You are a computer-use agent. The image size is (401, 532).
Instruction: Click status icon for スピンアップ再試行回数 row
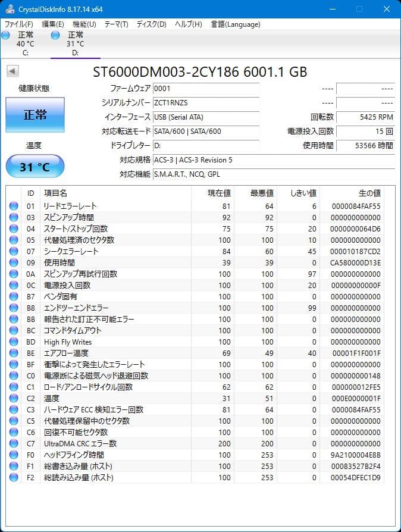point(14,274)
